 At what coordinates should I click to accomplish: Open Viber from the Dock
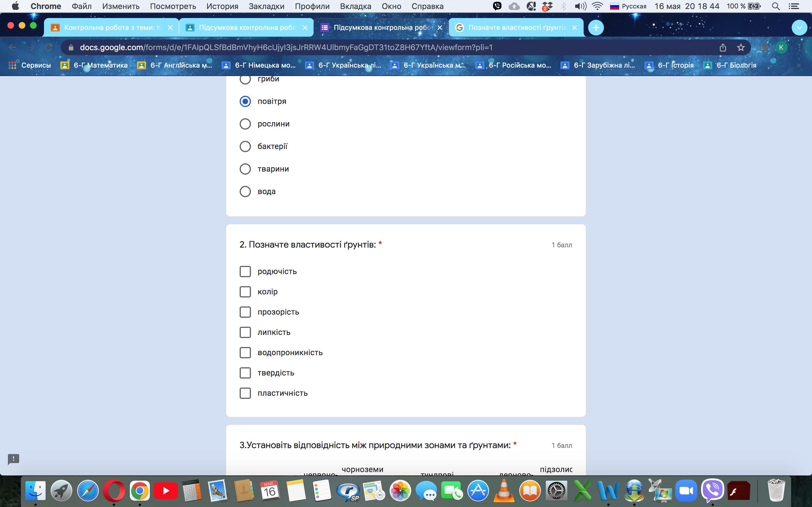tap(712, 491)
